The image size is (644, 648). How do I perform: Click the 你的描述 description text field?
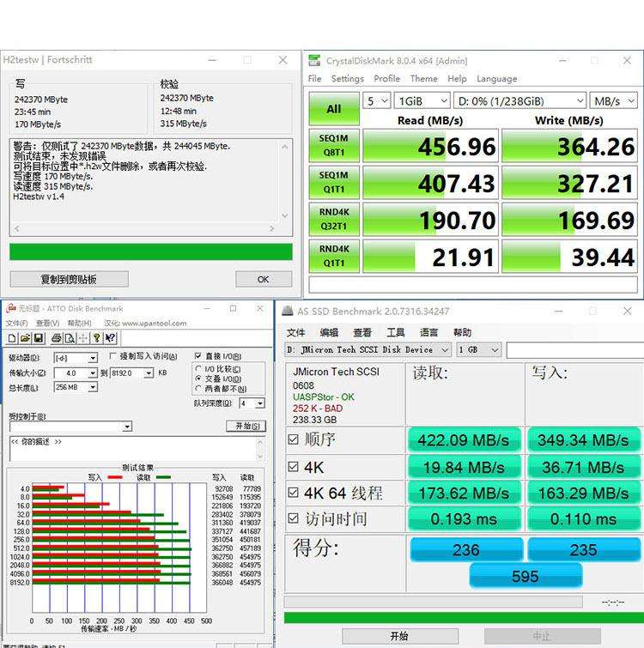click(134, 449)
